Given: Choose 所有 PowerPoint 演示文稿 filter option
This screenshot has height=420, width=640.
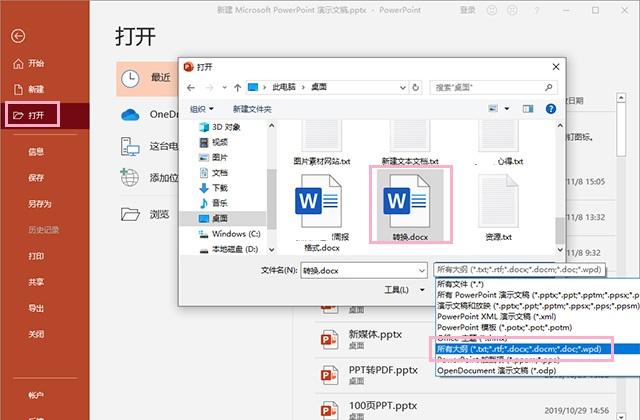Looking at the screenshot, I should click(537, 295).
